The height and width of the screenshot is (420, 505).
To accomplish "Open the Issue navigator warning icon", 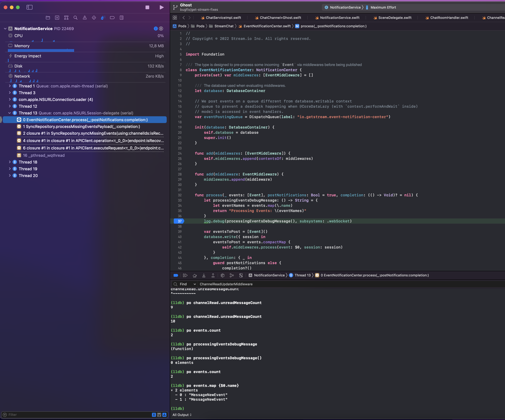I will pyautogui.click(x=85, y=17).
